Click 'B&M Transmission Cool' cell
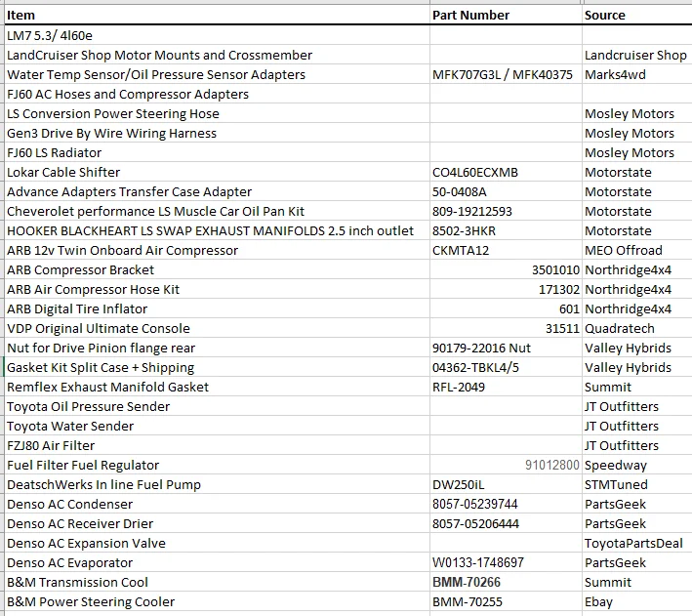This screenshot has width=692, height=616. (x=217, y=582)
